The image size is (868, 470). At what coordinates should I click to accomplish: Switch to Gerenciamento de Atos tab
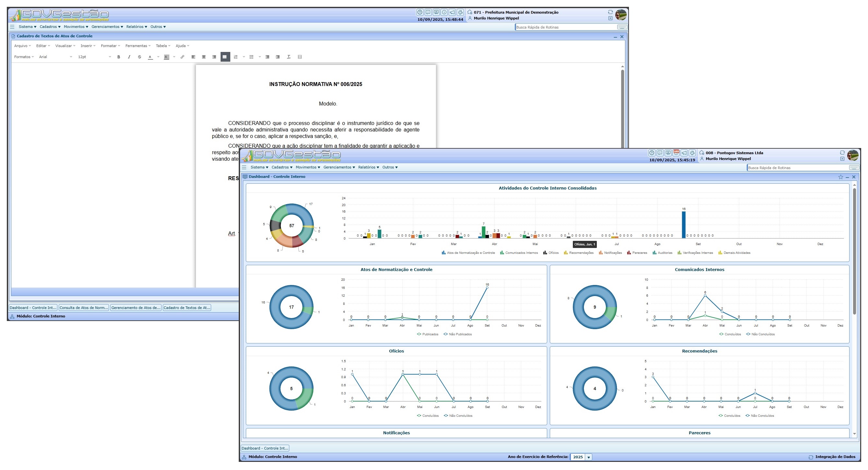[x=136, y=307]
